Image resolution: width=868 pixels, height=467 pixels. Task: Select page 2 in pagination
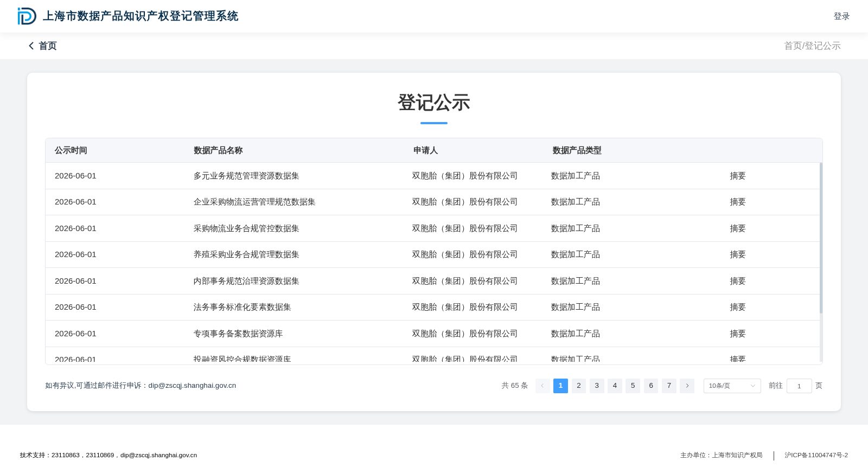pyautogui.click(x=579, y=386)
